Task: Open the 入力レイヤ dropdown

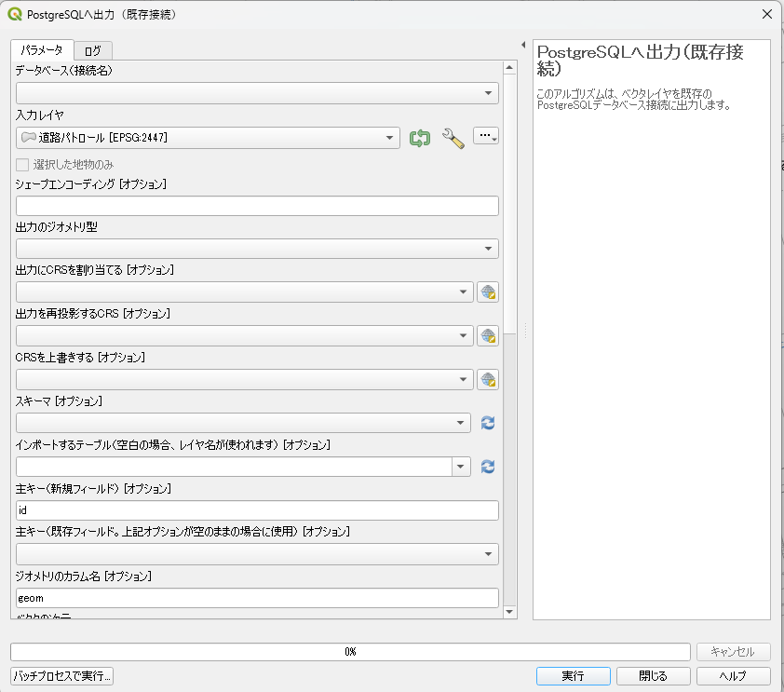Action: [x=390, y=137]
